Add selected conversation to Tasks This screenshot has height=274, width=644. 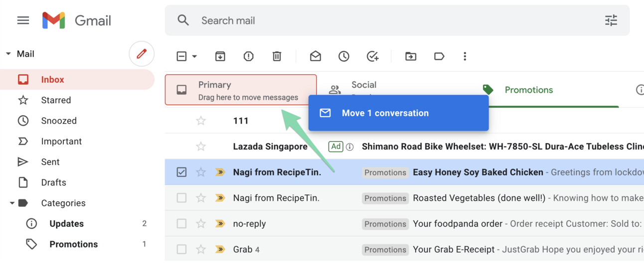[x=372, y=56]
